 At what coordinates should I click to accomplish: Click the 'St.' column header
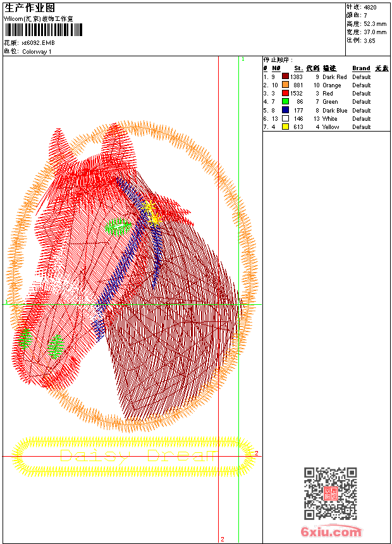[x=298, y=68]
